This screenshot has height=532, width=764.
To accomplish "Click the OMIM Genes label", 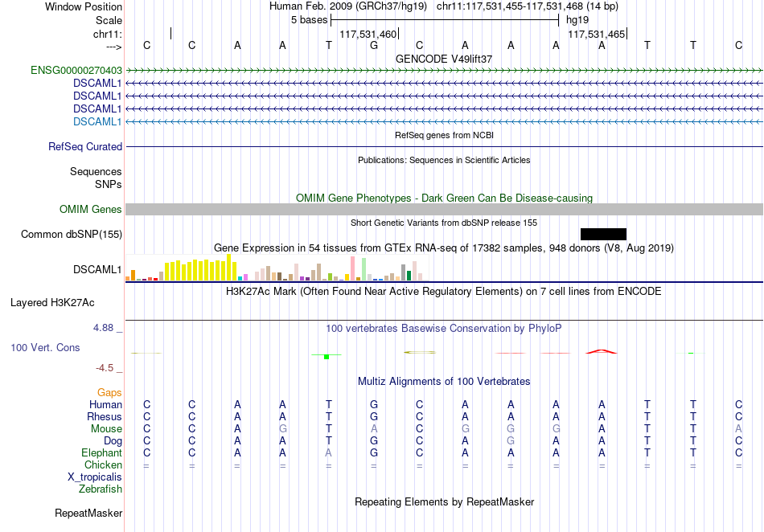I will [x=90, y=209].
